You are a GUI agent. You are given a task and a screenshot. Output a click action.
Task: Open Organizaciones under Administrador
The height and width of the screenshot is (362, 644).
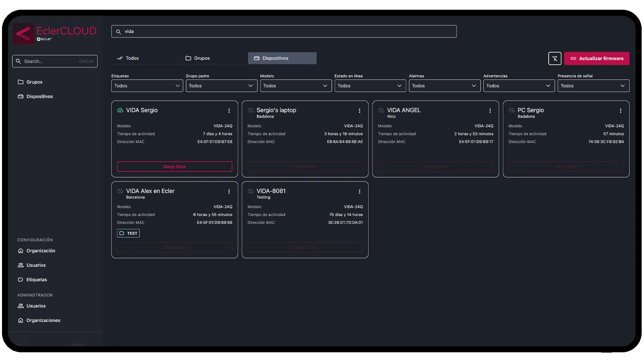pyautogui.click(x=43, y=320)
